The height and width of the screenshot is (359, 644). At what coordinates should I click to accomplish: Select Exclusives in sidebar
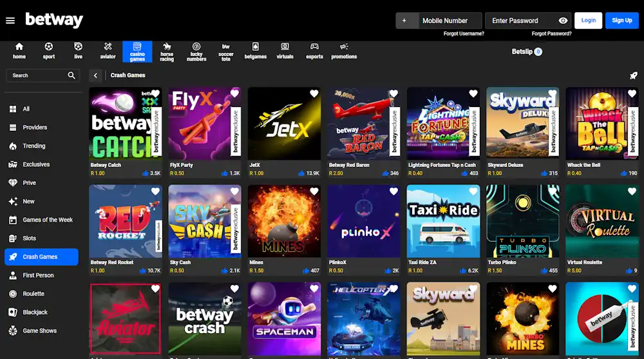pyautogui.click(x=41, y=164)
